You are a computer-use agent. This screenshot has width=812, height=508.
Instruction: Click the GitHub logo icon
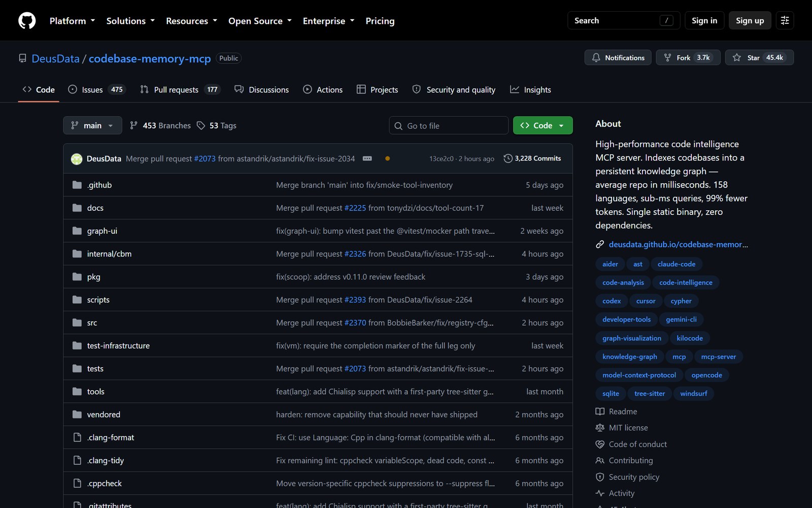click(x=27, y=20)
